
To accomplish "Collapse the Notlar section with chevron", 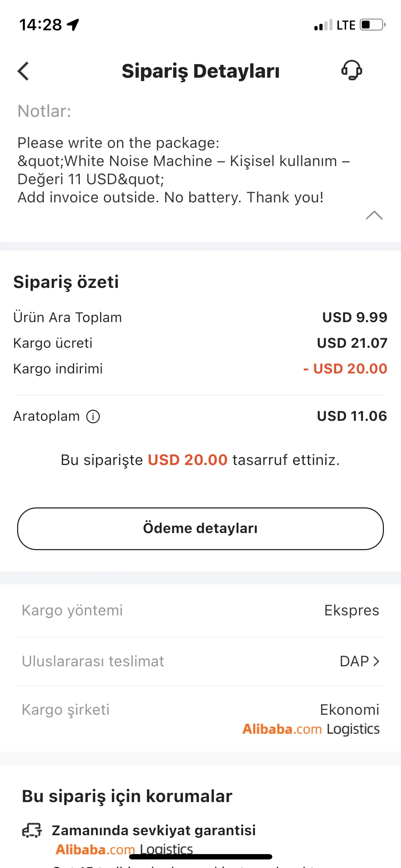I will [x=374, y=216].
